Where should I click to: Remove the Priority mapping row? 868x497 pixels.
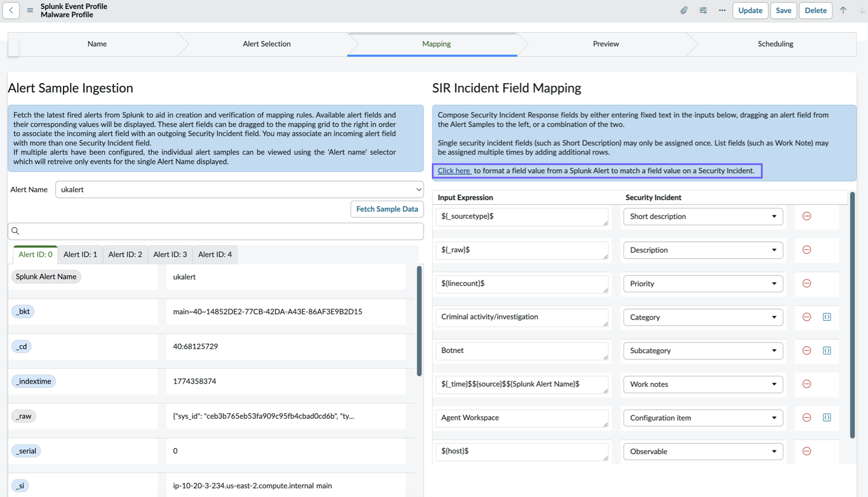(x=807, y=283)
